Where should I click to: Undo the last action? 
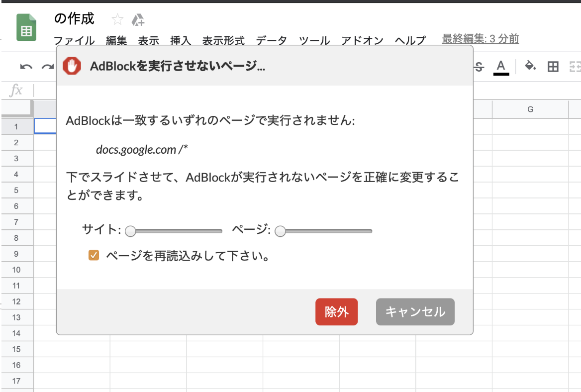coord(26,67)
